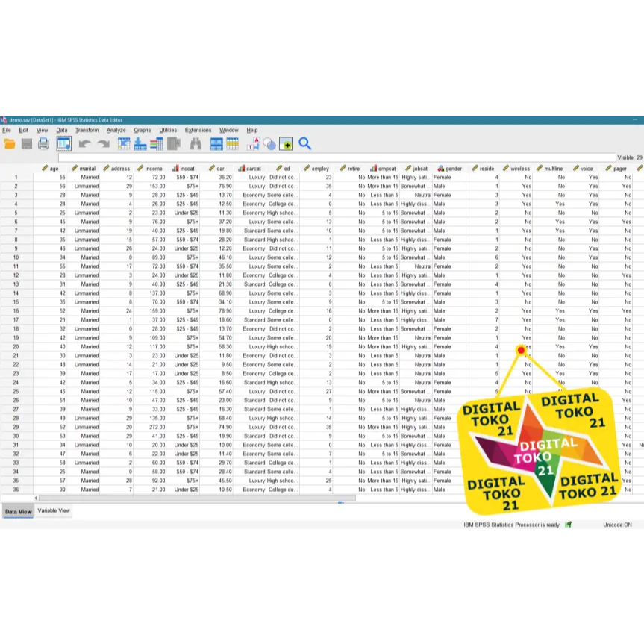Screen dimensions: 644x644
Task: Run descriptive statistics toolbar icon
Action: point(174,144)
